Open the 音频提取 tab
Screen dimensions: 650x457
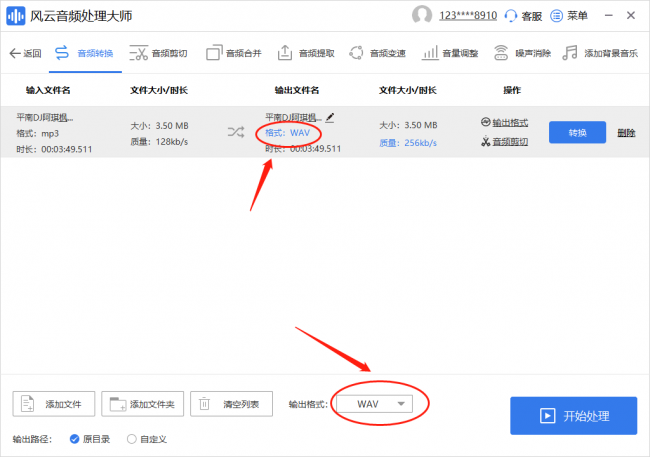[x=306, y=53]
